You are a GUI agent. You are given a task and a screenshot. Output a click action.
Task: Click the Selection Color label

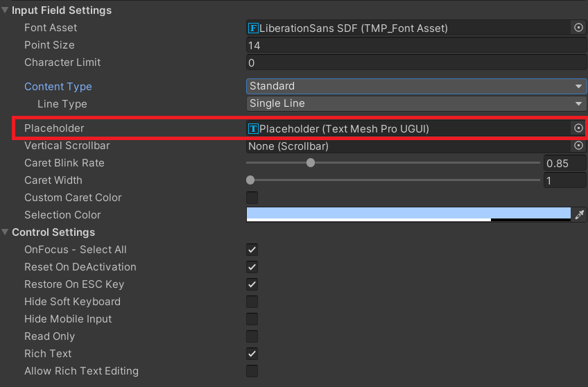[62, 215]
